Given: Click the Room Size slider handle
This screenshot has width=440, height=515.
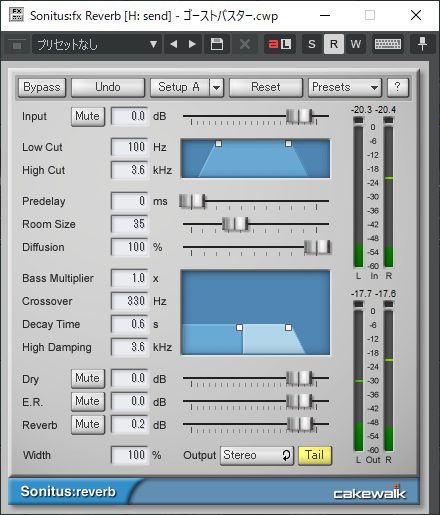Looking at the screenshot, I should (235, 224).
